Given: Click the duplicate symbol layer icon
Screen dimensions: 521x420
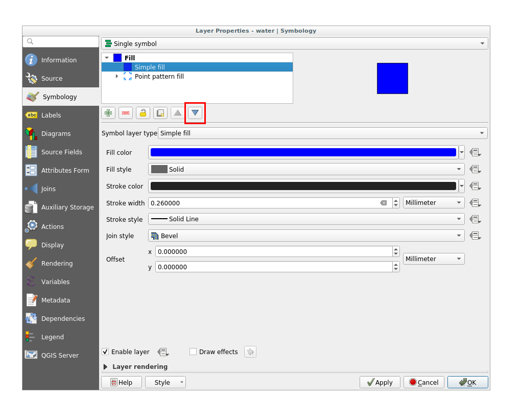Looking at the screenshot, I should pos(160,113).
